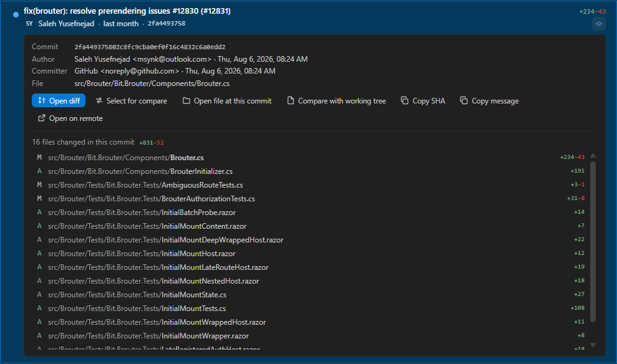Click the commit node icon at top right
The height and width of the screenshot is (364, 617).
coord(598,24)
